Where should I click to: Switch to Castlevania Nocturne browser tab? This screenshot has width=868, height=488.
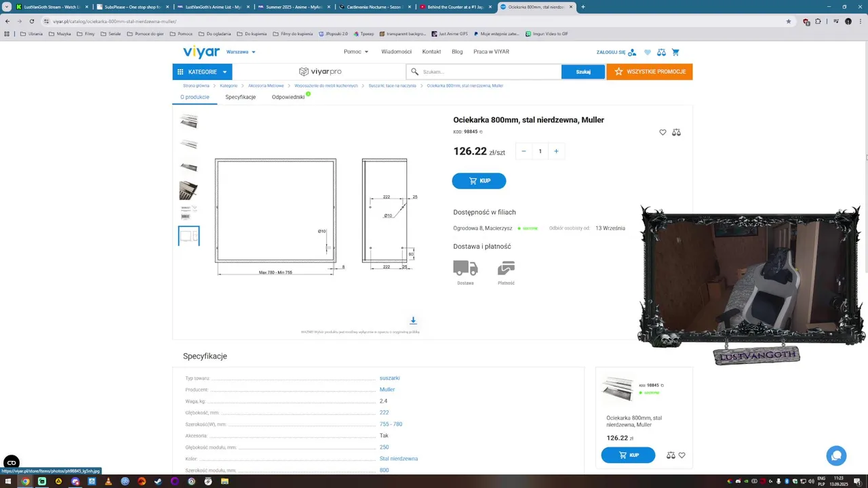tap(375, 7)
